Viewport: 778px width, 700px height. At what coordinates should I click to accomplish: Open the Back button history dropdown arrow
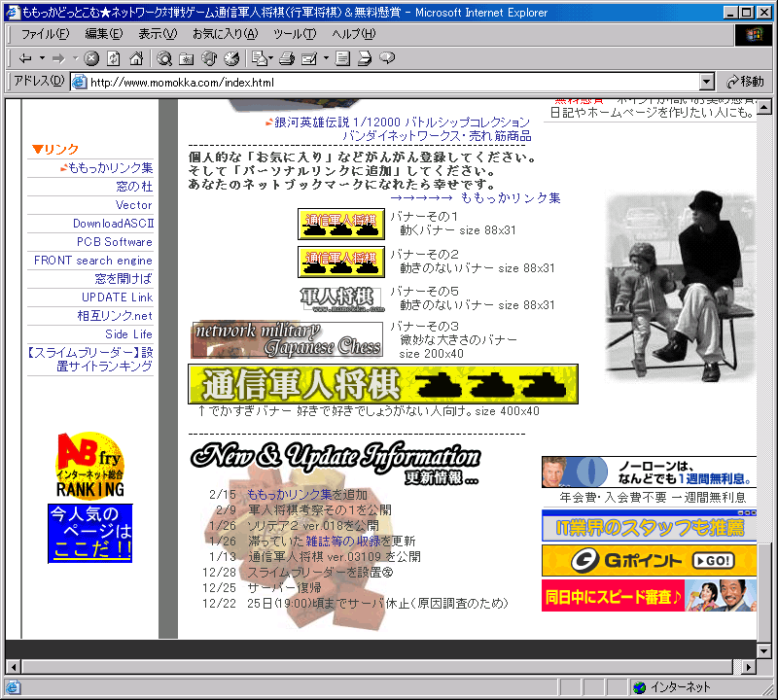pyautogui.click(x=42, y=58)
